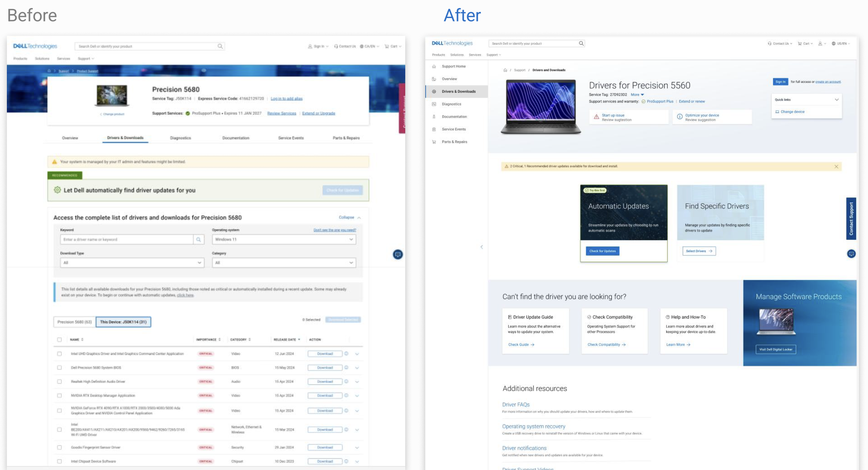Viewport: 868px width, 470px height.
Task: Open info icon for Intel UHD Graphics Driver row
Action: (x=346, y=353)
